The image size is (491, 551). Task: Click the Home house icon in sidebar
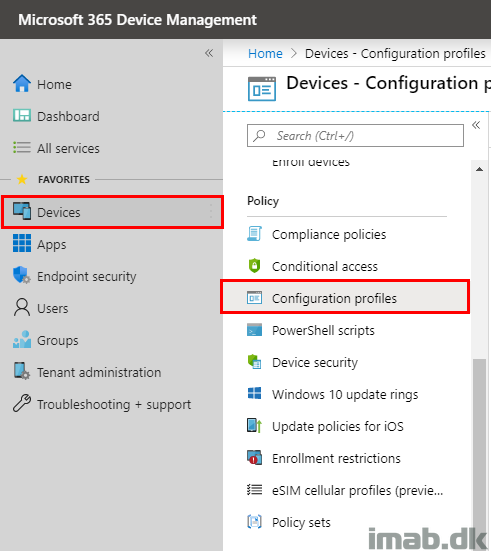pos(22,84)
